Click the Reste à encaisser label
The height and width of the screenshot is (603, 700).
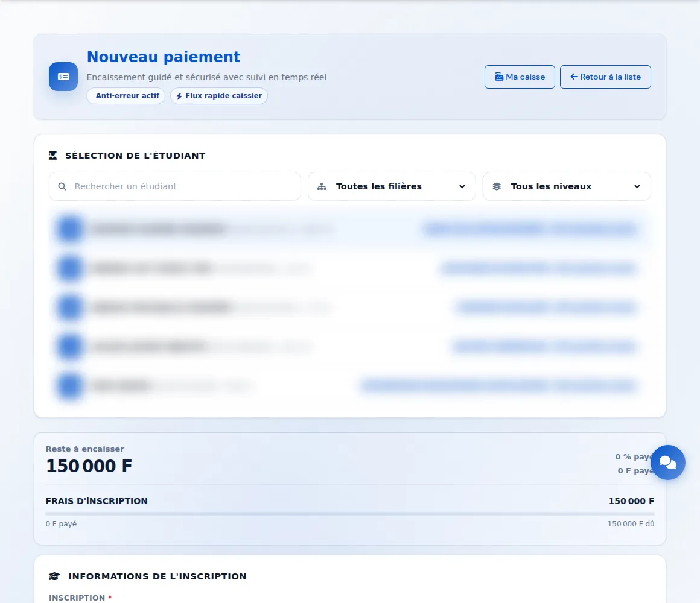click(85, 449)
